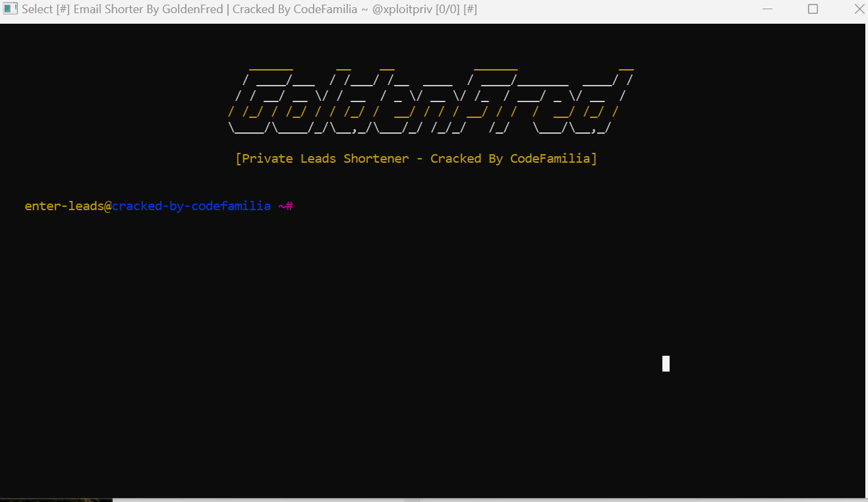Click the GoldenFred ASCII art banner

pos(431,100)
